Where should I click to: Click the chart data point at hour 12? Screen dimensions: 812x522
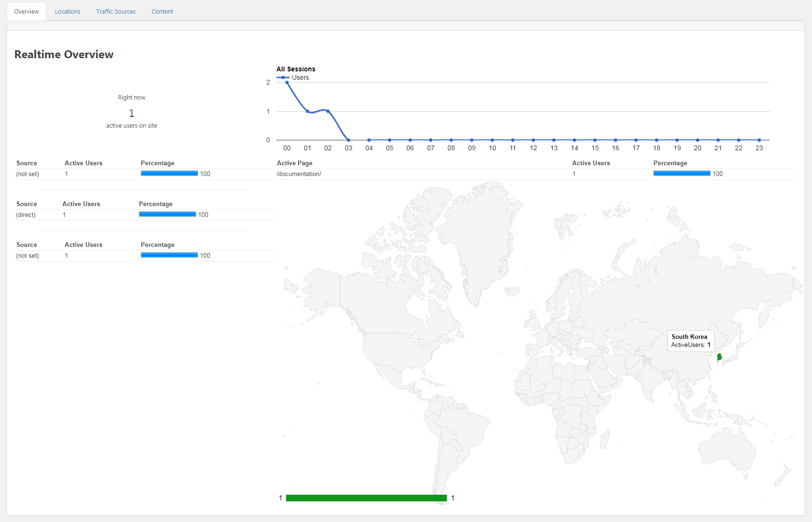pyautogui.click(x=533, y=140)
